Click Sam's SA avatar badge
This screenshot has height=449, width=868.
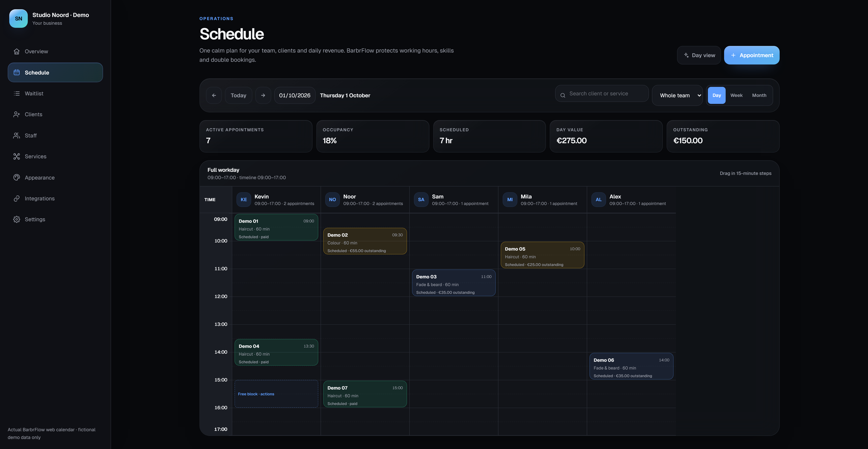click(x=421, y=200)
